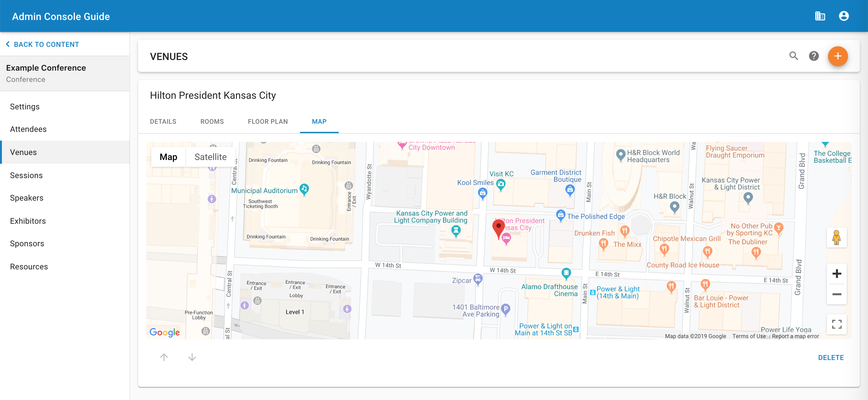Click the Admin Console Guide title

tap(61, 16)
